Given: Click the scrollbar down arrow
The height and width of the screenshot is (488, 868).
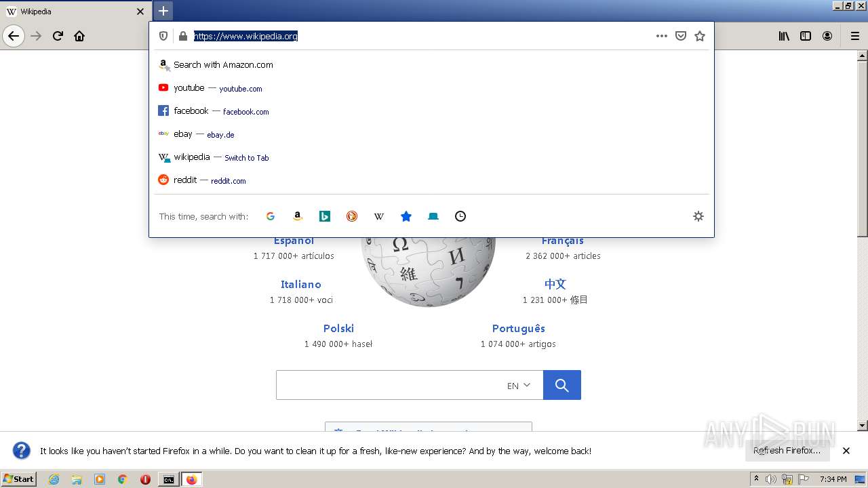Looking at the screenshot, I should [x=862, y=426].
